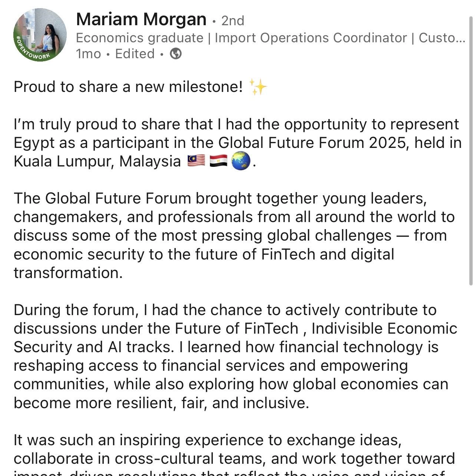The width and height of the screenshot is (476, 476).
Task: Click the bullet separator after Mariam Morgan
Action: (214, 20)
